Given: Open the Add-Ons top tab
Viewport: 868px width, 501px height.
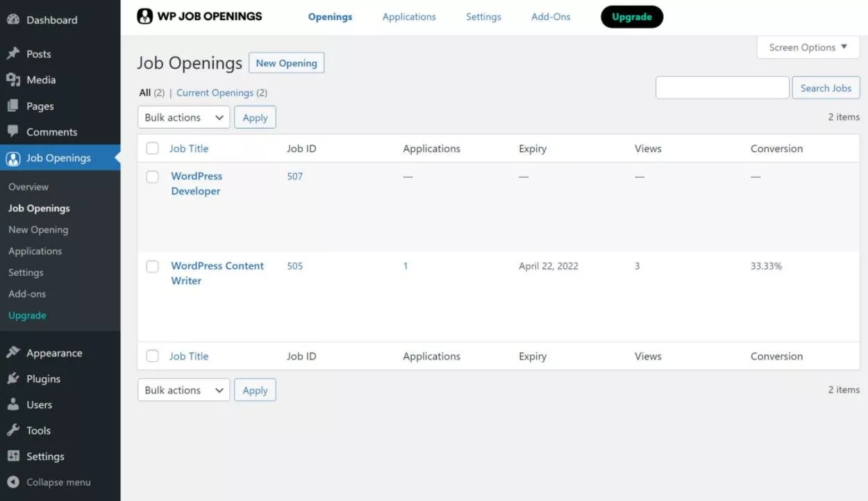Looking at the screenshot, I should tap(551, 17).
